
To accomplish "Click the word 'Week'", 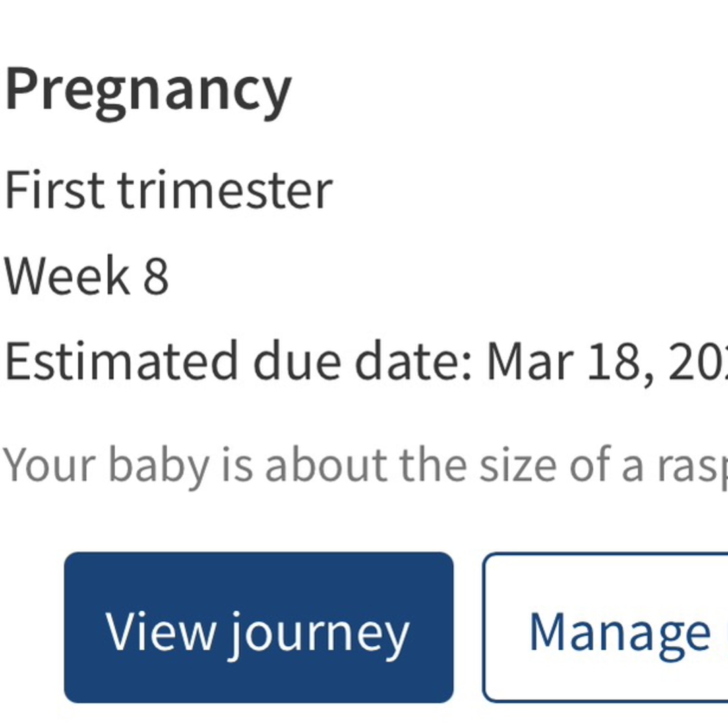I will point(67,275).
